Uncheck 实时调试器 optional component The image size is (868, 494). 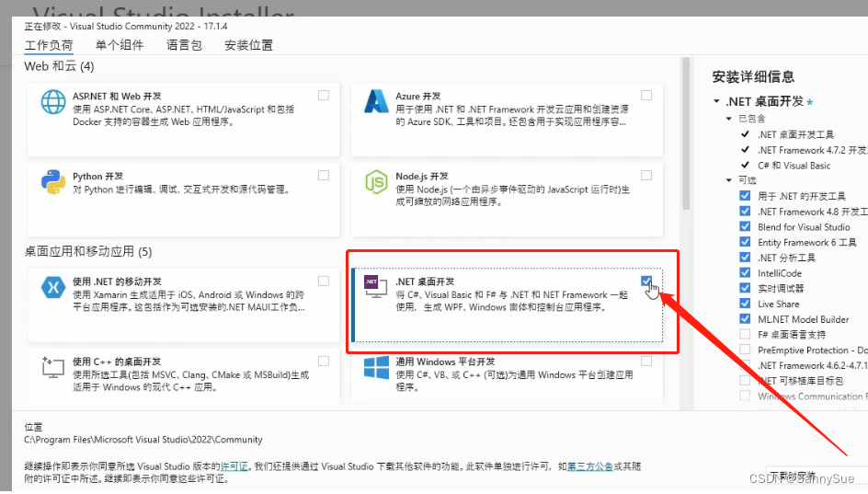[x=745, y=288]
